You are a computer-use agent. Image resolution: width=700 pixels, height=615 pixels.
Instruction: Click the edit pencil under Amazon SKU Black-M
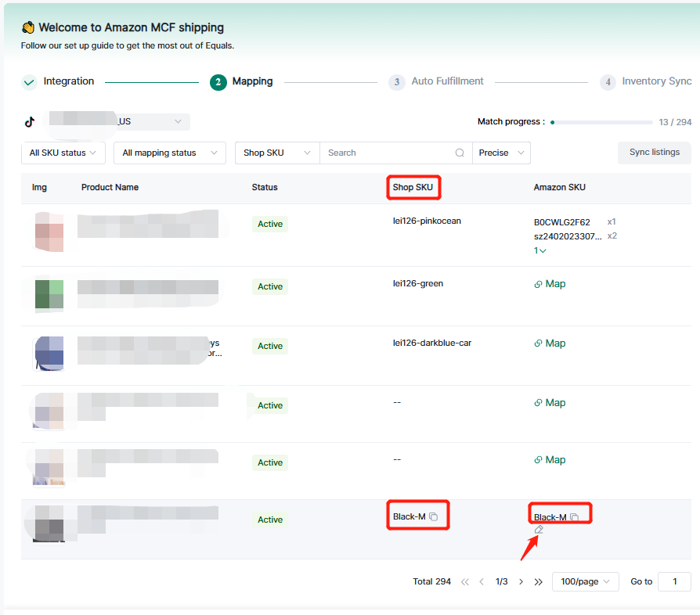(x=539, y=530)
